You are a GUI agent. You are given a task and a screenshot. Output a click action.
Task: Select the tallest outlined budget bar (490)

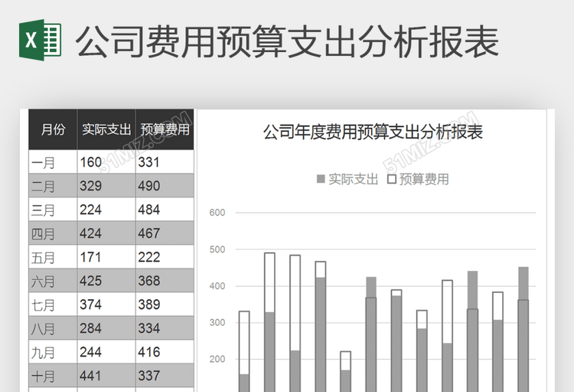pos(270,322)
